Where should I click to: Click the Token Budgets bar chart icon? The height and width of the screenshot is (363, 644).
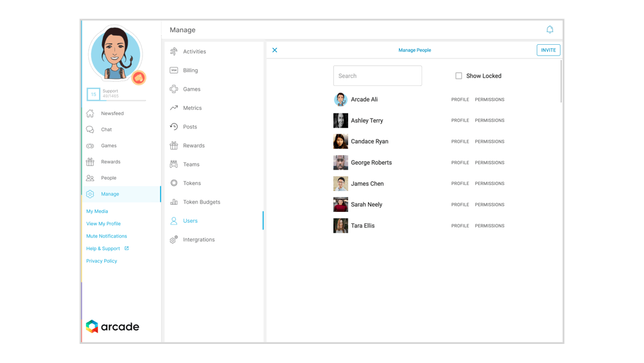(x=174, y=202)
